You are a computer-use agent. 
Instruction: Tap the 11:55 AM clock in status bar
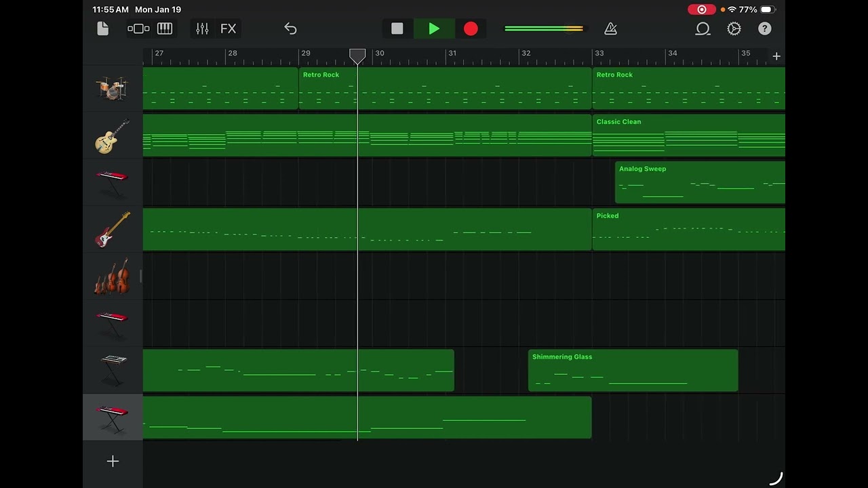[111, 9]
